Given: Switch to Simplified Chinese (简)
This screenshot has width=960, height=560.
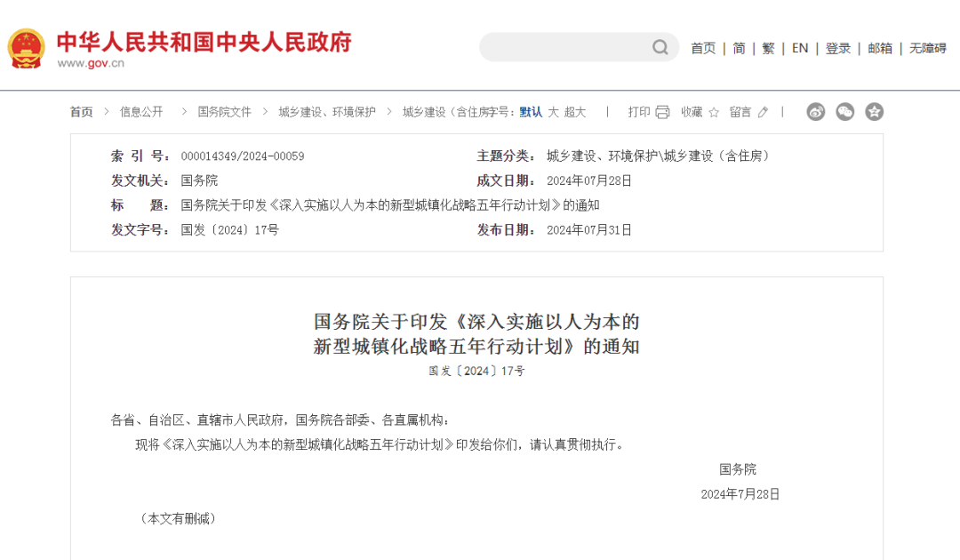Looking at the screenshot, I should (x=740, y=48).
